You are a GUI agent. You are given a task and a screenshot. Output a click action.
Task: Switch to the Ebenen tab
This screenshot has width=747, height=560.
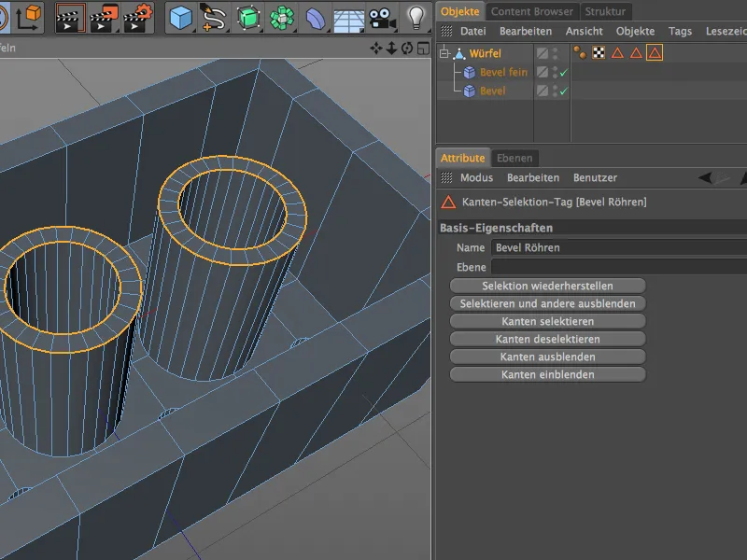(x=514, y=158)
